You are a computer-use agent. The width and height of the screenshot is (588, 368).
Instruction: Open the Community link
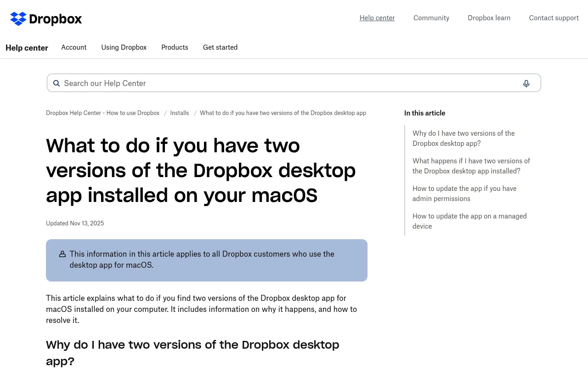pyautogui.click(x=431, y=18)
